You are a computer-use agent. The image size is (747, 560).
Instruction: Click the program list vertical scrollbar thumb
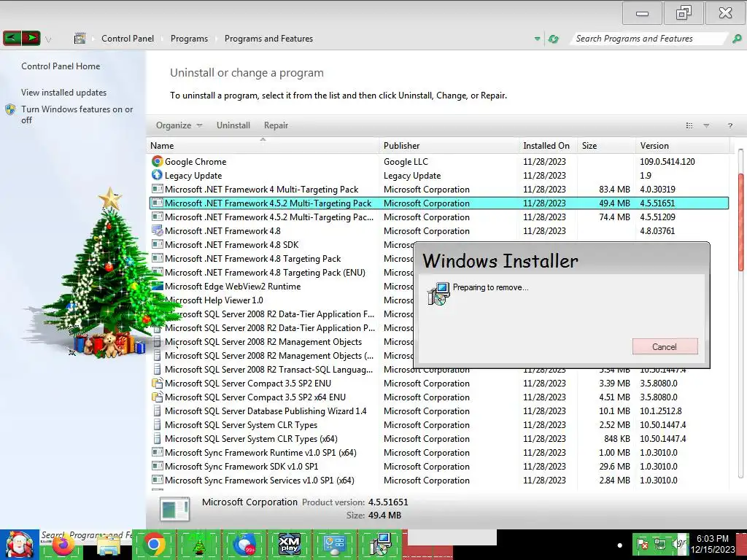click(x=741, y=222)
